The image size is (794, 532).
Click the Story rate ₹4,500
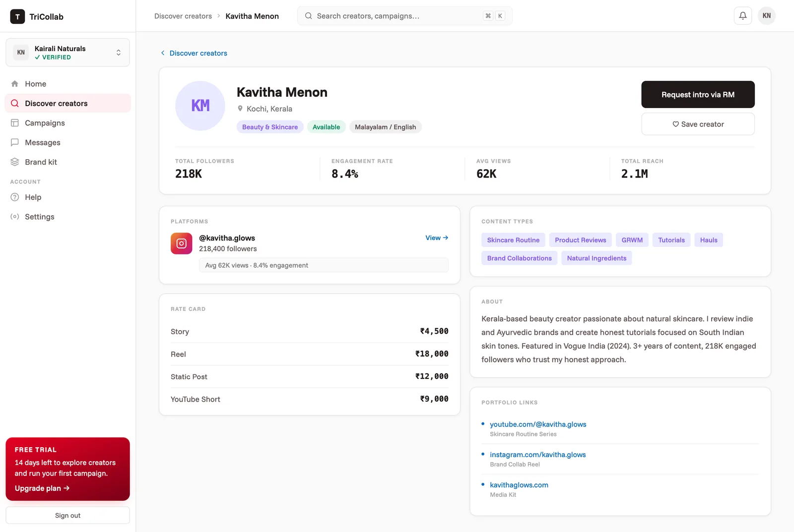click(x=434, y=331)
